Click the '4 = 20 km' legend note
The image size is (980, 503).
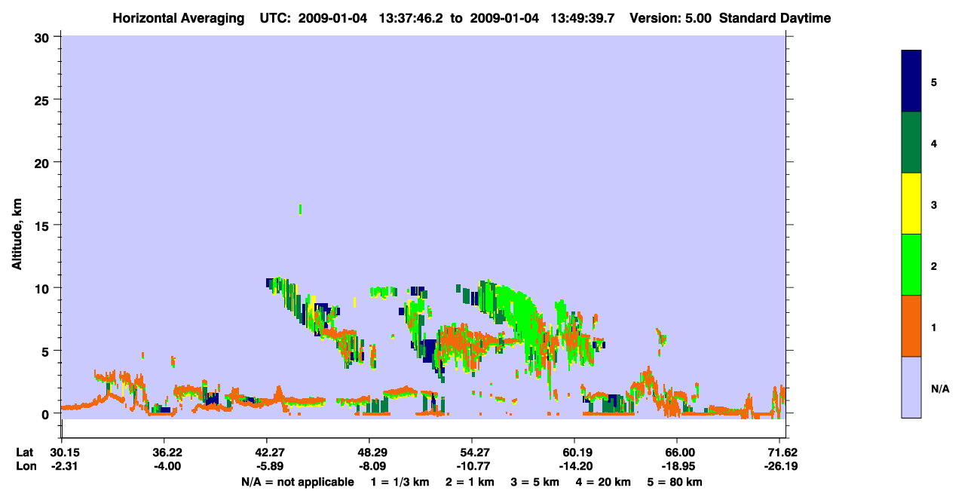point(604,482)
